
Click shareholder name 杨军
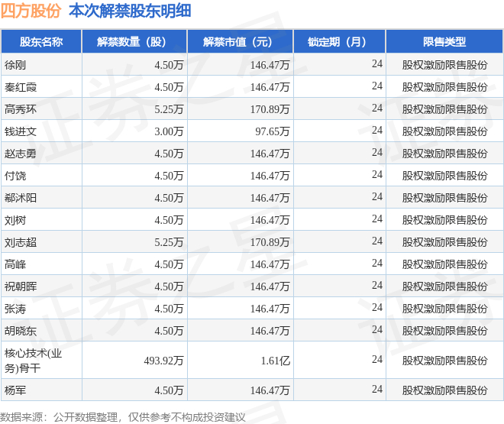click(x=15, y=390)
